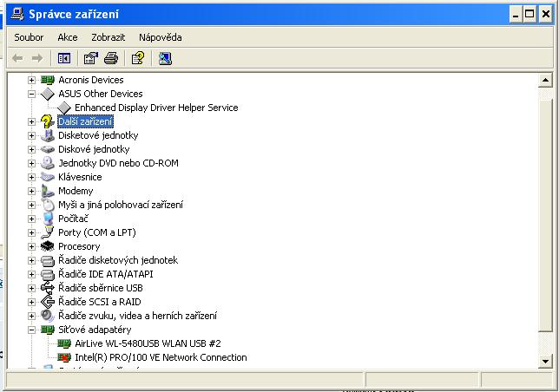Click the vertical scrollbar thumb

545,216
